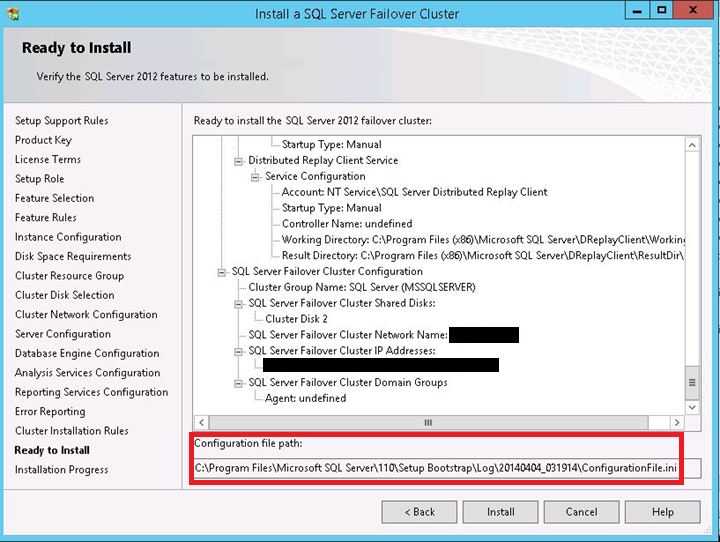Select Cluster Disk 2 tree item
720x542 pixels.
(x=296, y=319)
